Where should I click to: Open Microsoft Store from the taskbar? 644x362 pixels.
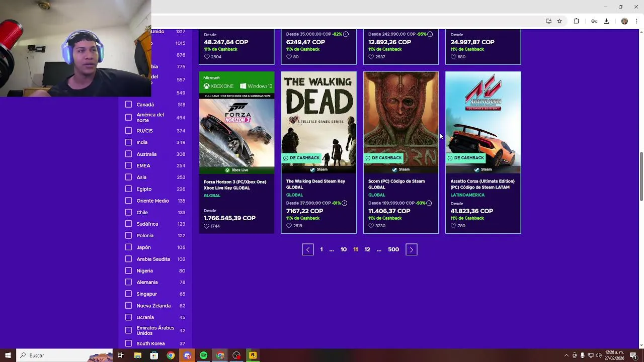pyautogui.click(x=154, y=355)
